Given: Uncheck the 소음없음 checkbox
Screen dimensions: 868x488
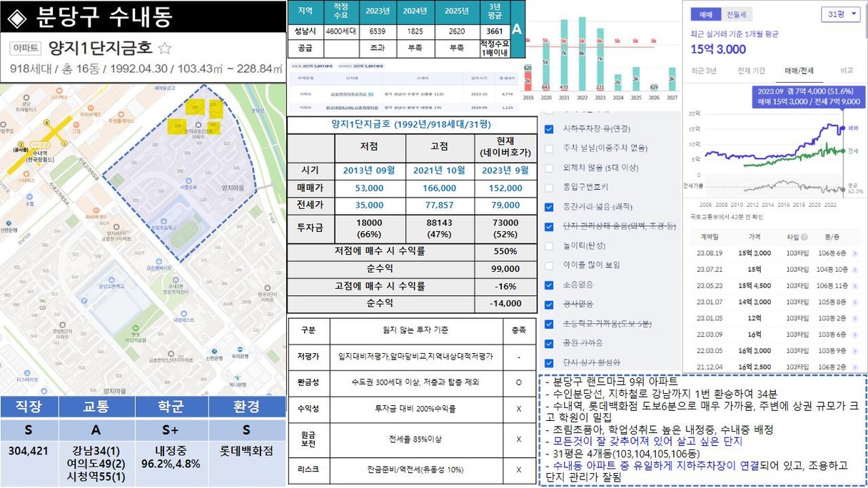Looking at the screenshot, I should coord(549,285).
